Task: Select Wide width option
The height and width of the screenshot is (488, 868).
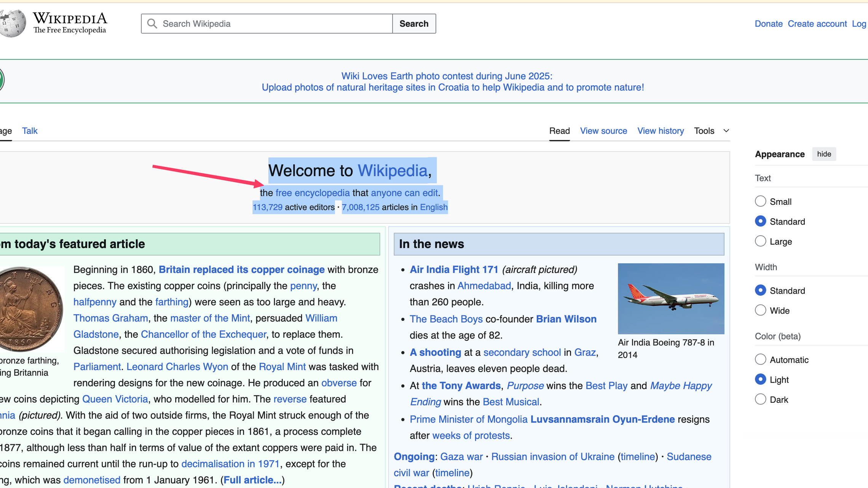Action: click(760, 310)
